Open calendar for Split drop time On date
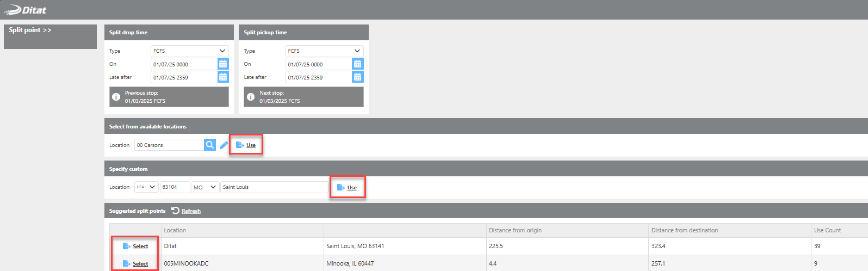The width and height of the screenshot is (868, 271). [223, 64]
